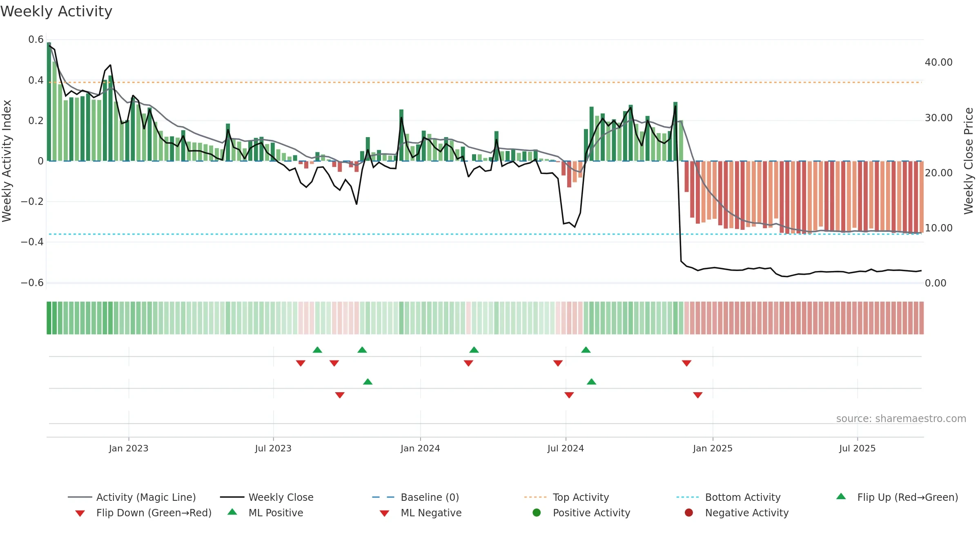Click the tallest dark green bar at chart start
The image size is (980, 551).
pos(49,102)
